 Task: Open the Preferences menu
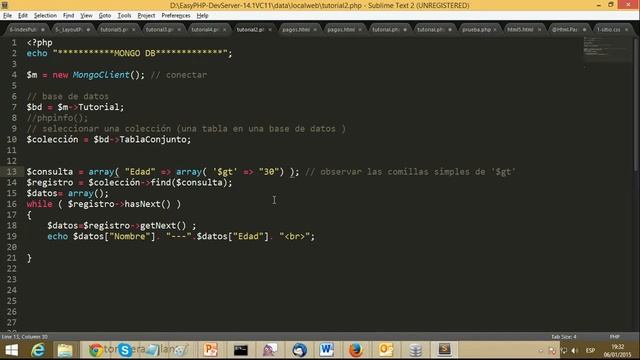pos(176,16)
